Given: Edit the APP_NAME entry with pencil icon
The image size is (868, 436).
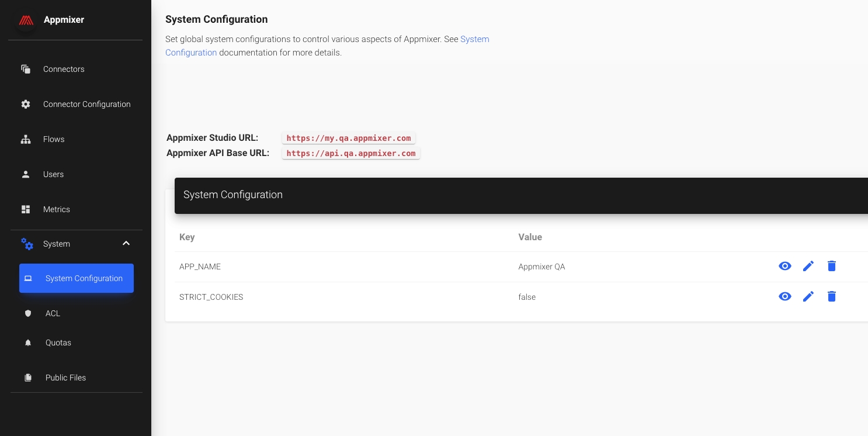Looking at the screenshot, I should click(x=808, y=267).
